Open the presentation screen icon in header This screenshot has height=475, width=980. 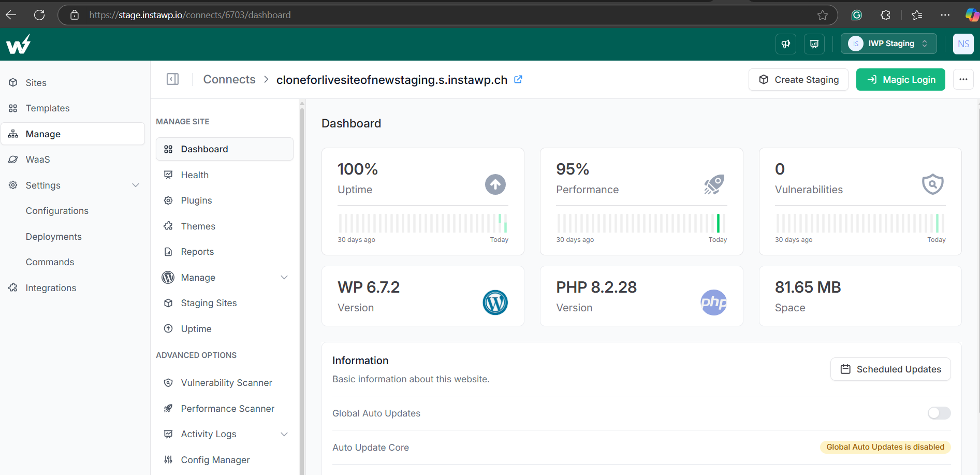tap(814, 44)
